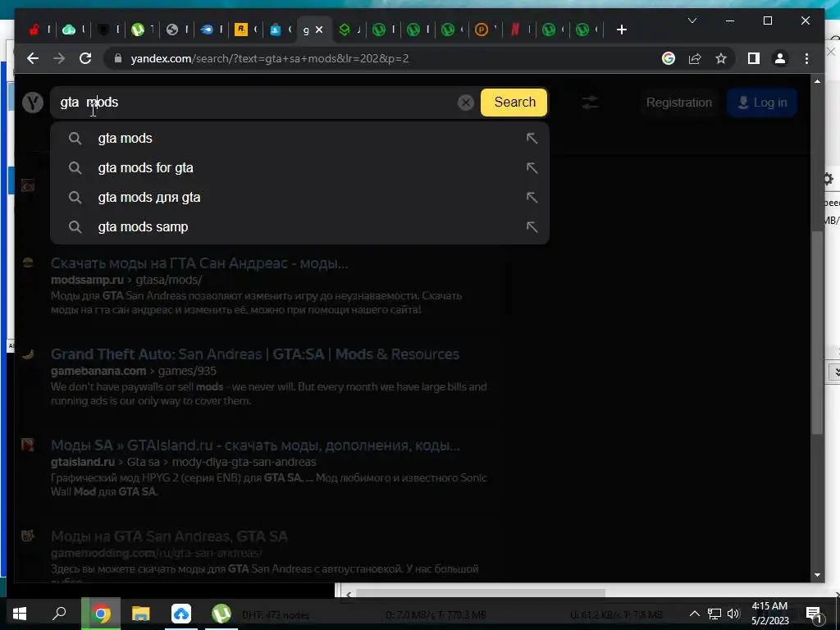Screen dimensions: 840x630
Task: Switch to the Rockstar Games tab
Action: pyautogui.click(x=241, y=30)
